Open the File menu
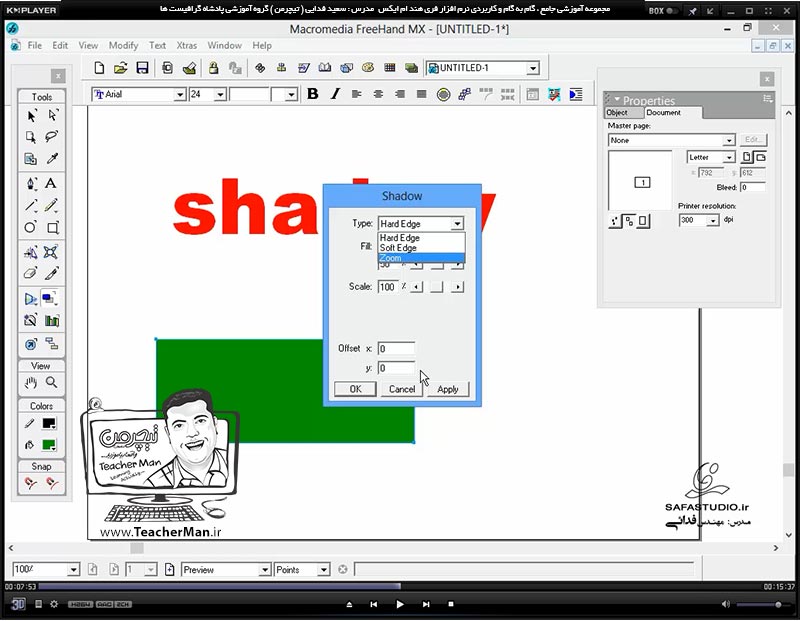The image size is (800, 621). 35,45
